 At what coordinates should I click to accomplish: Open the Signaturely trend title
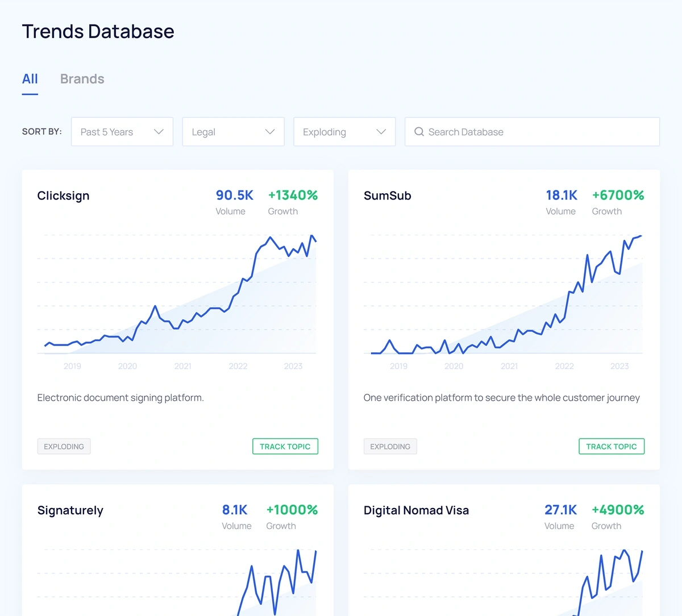(x=70, y=510)
